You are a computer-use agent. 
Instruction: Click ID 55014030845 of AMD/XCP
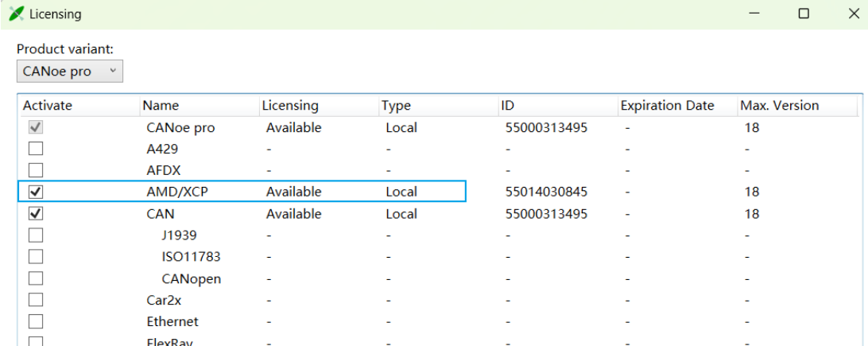pyautogui.click(x=546, y=192)
